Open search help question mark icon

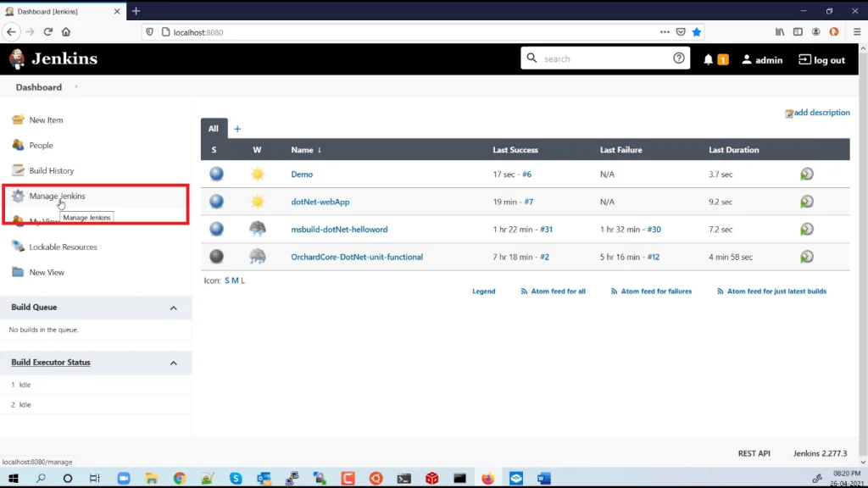click(679, 58)
